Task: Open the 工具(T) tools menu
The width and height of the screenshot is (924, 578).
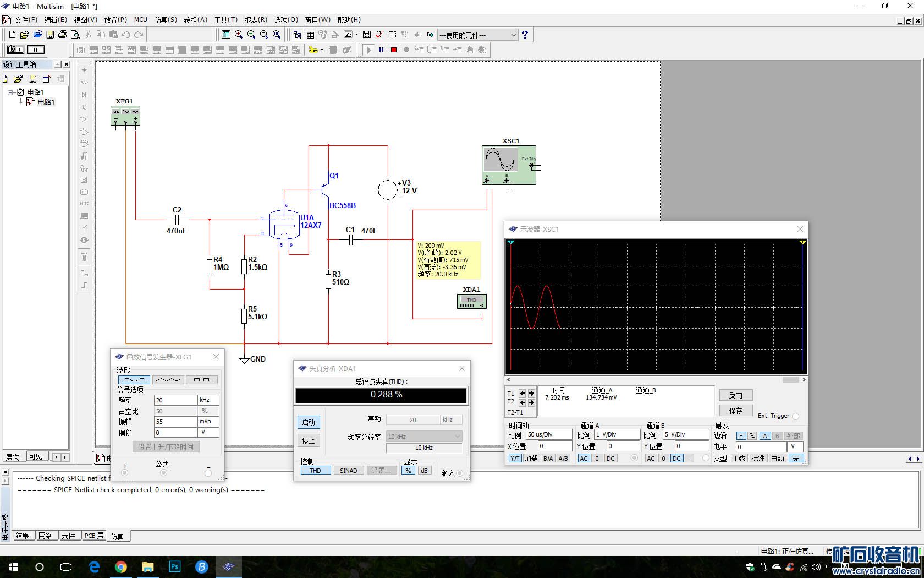Action: (x=226, y=20)
